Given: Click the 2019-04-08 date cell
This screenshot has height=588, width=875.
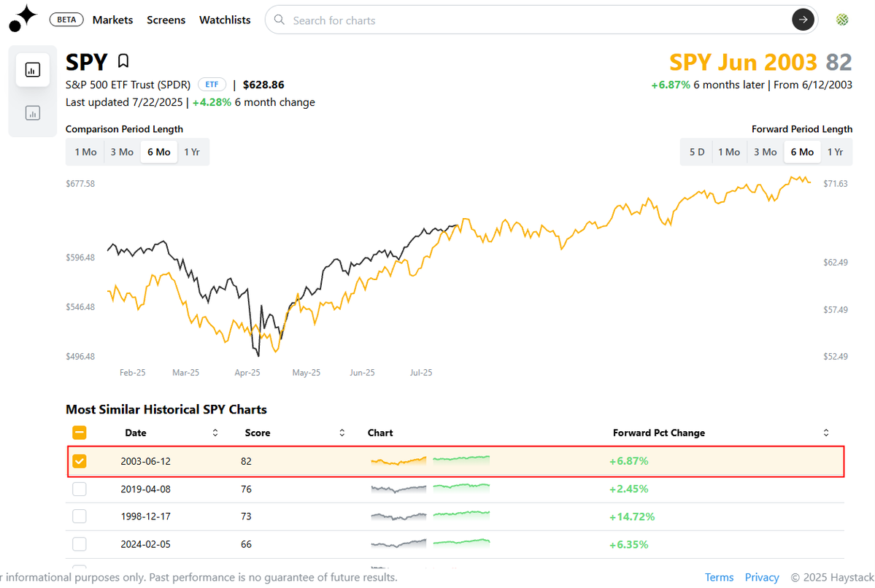Looking at the screenshot, I should click(x=146, y=489).
